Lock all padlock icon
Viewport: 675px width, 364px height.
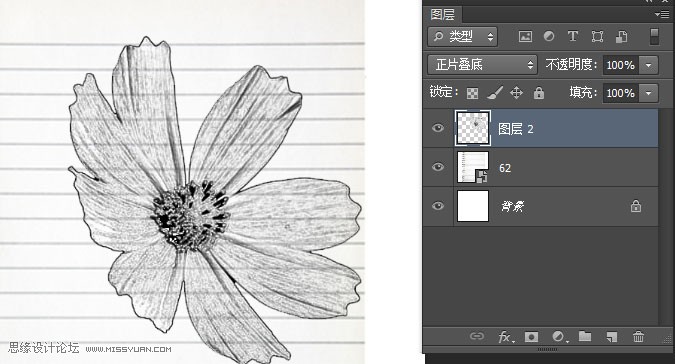(539, 93)
